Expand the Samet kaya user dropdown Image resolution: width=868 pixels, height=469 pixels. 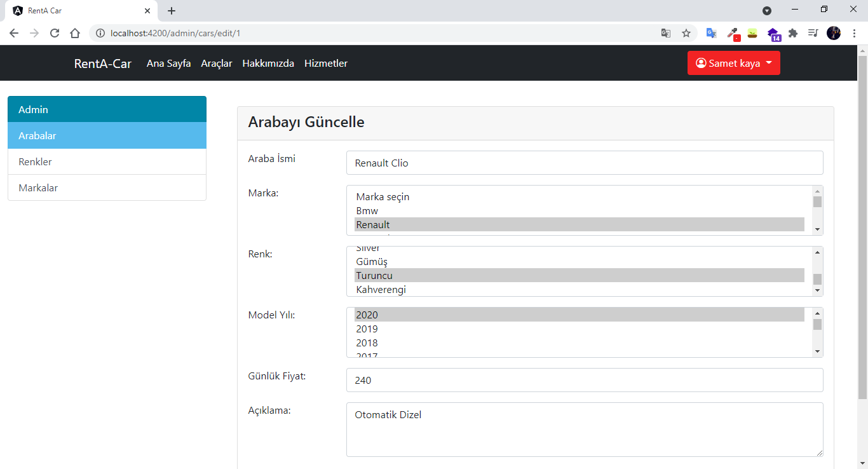pos(733,63)
